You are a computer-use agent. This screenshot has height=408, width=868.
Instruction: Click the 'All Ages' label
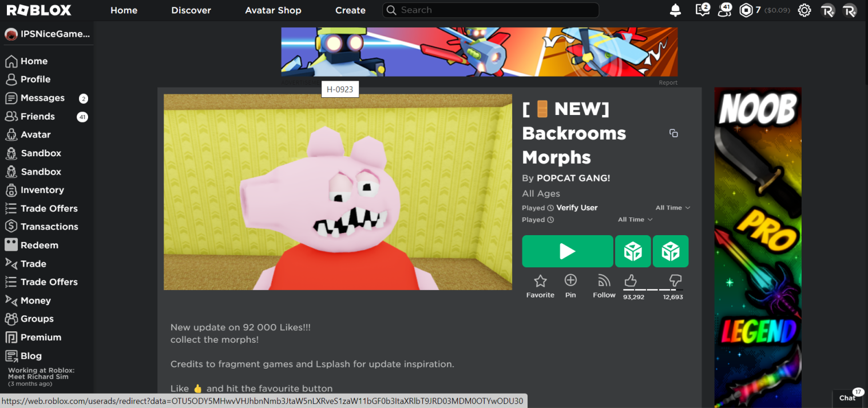pos(541,193)
